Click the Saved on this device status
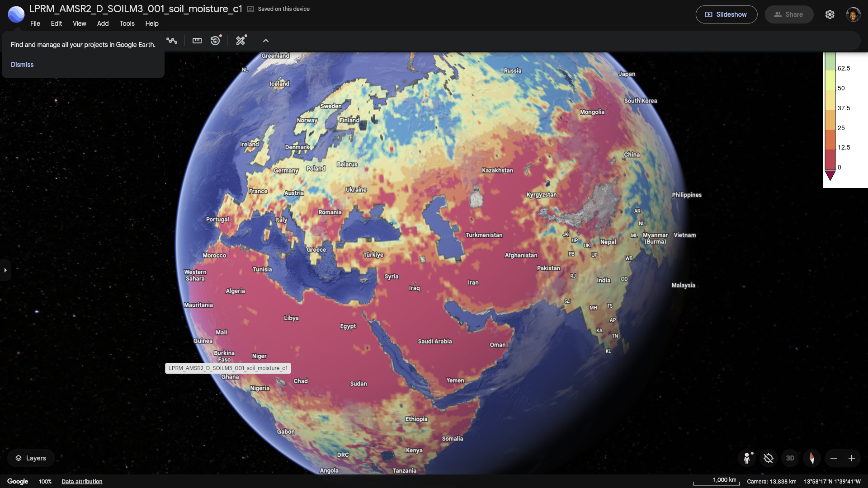This screenshot has width=868, height=488. tap(278, 9)
